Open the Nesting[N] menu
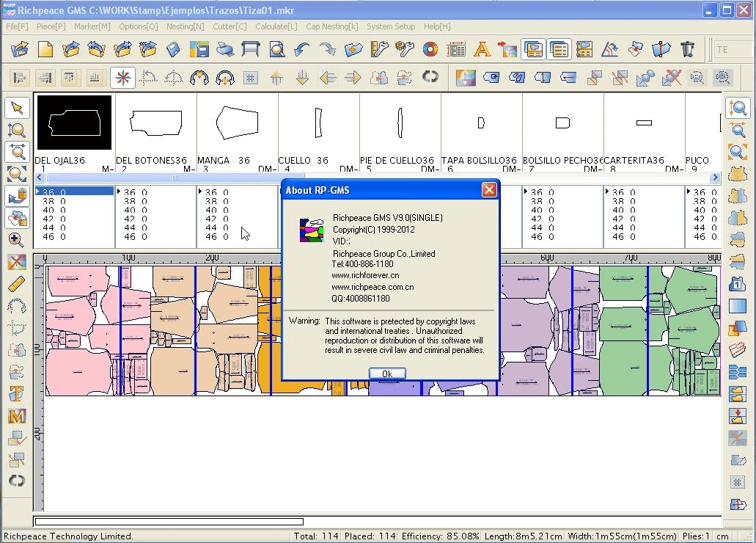Screen dimensions: 756x543 (x=185, y=26)
